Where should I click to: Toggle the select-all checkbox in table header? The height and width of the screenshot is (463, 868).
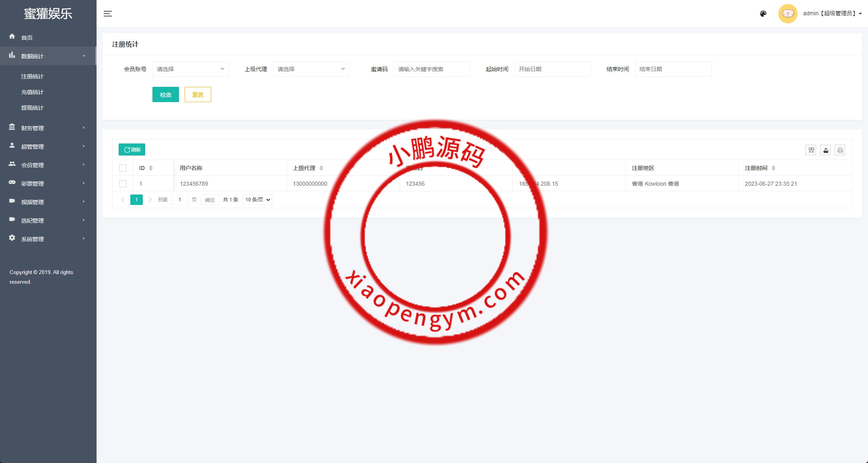pos(123,168)
